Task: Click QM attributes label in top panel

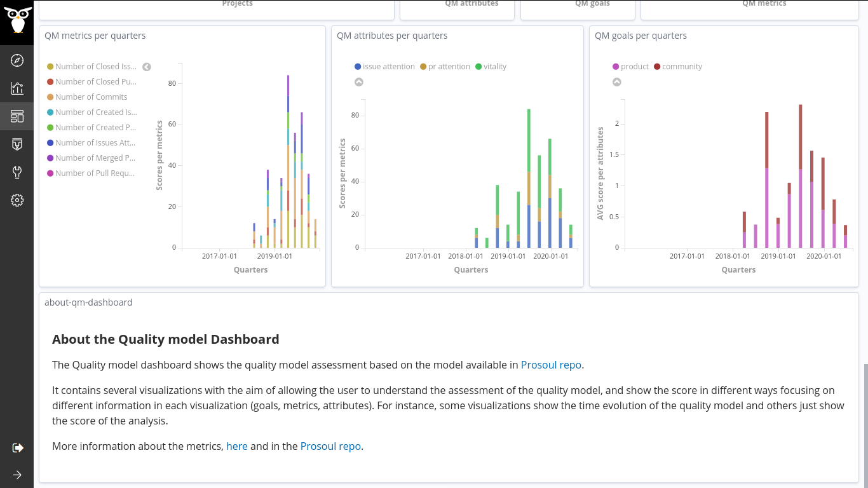Action: point(471,4)
